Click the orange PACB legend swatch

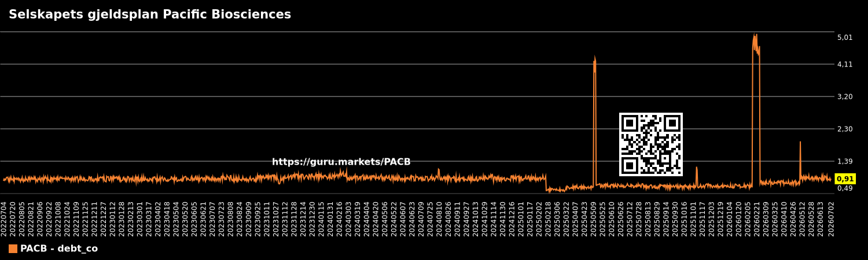point(13,249)
